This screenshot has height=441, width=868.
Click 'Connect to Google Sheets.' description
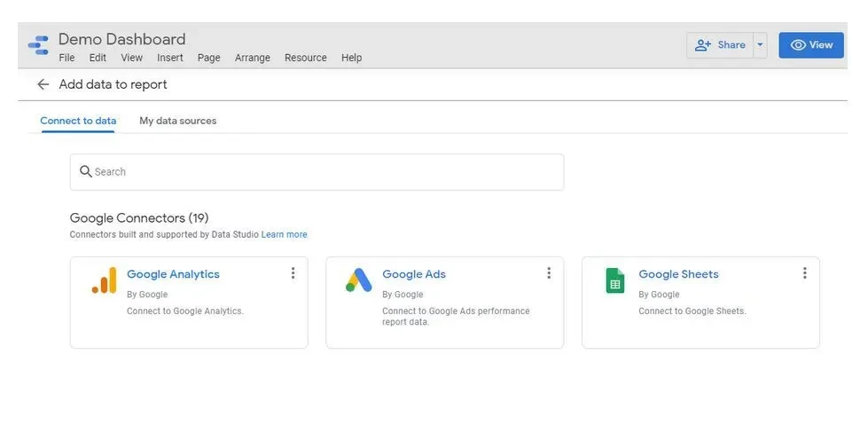(692, 311)
